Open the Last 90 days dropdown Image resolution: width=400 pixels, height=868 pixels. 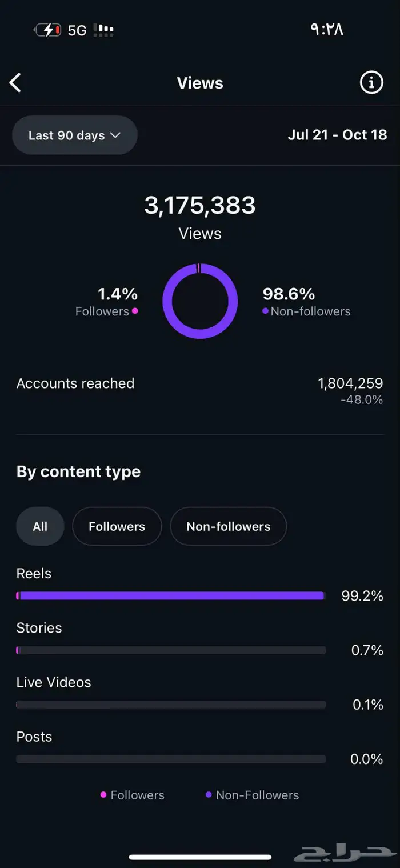(x=74, y=135)
